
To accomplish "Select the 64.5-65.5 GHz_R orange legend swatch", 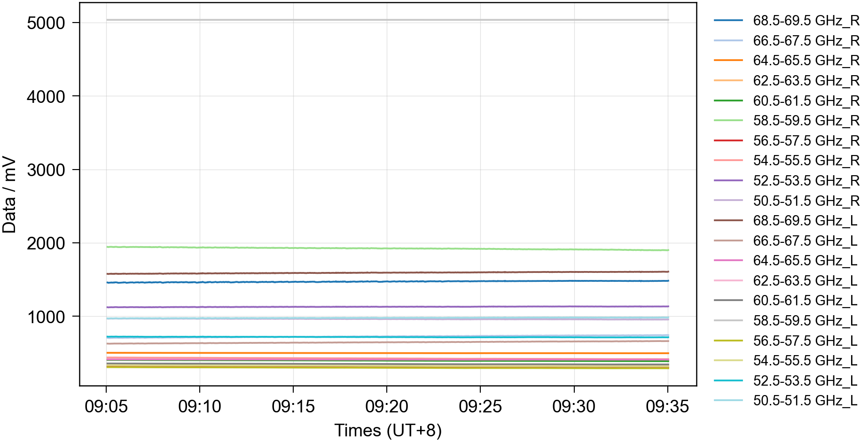I will coord(728,61).
